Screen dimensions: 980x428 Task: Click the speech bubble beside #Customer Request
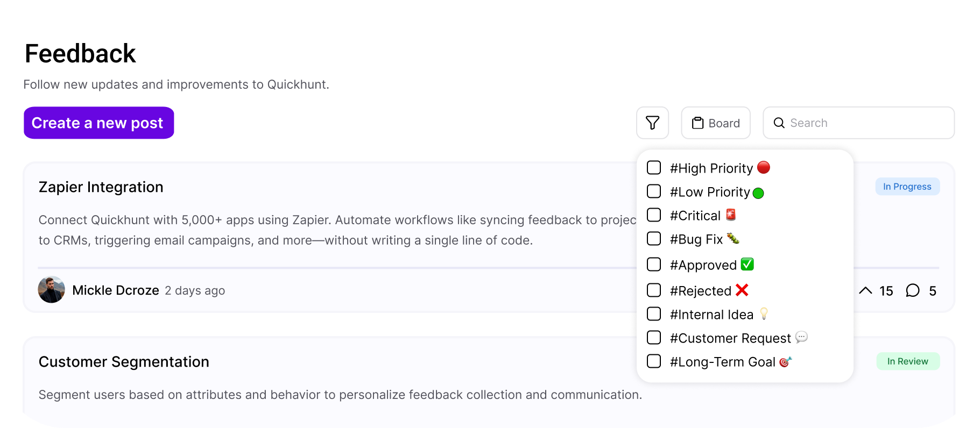point(801,337)
